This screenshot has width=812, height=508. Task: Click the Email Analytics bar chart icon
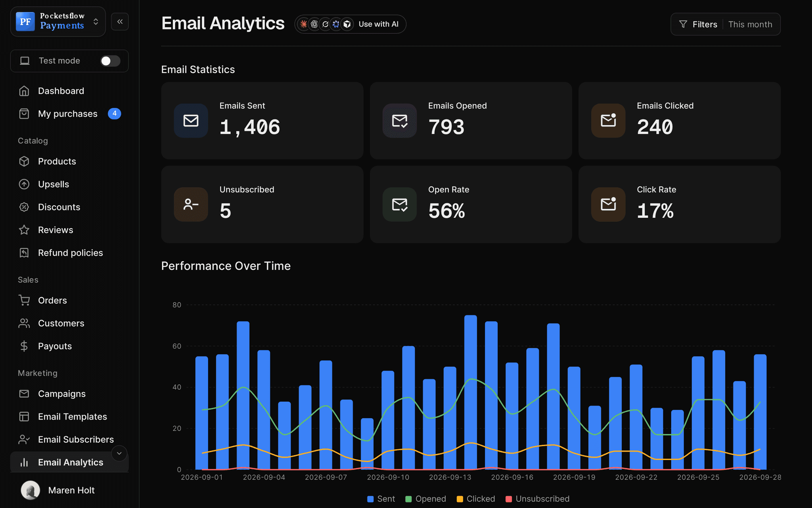click(24, 462)
